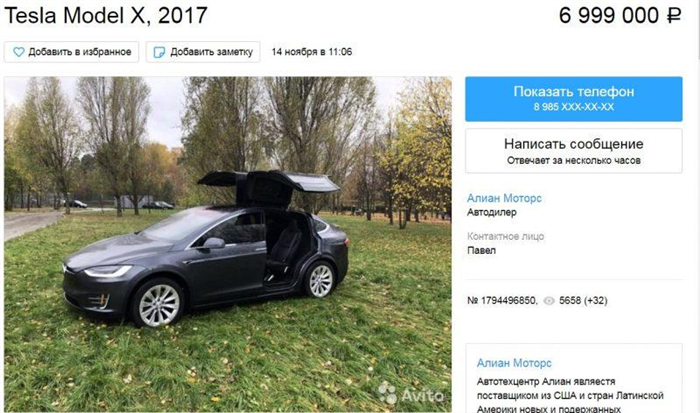
Task: Click the listing number 1794496850
Action: tap(502, 300)
